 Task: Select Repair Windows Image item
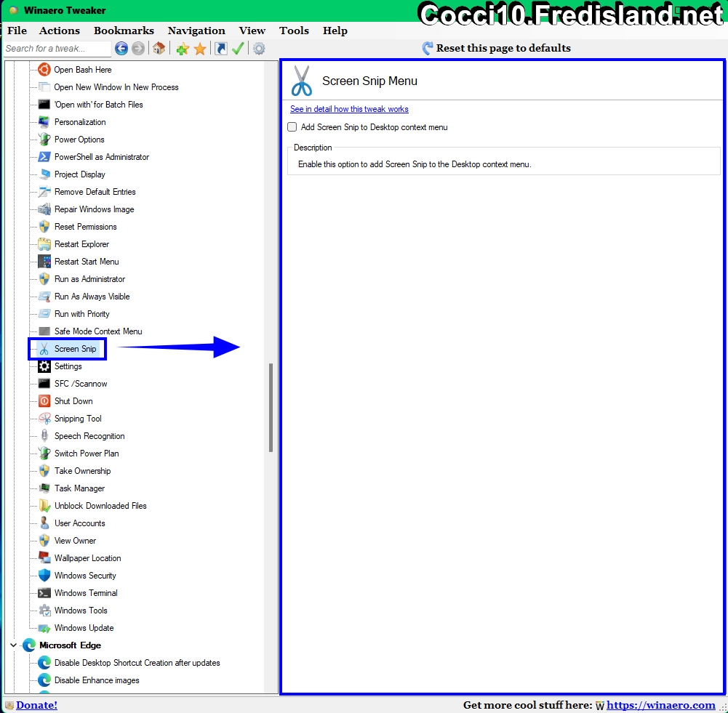point(95,209)
